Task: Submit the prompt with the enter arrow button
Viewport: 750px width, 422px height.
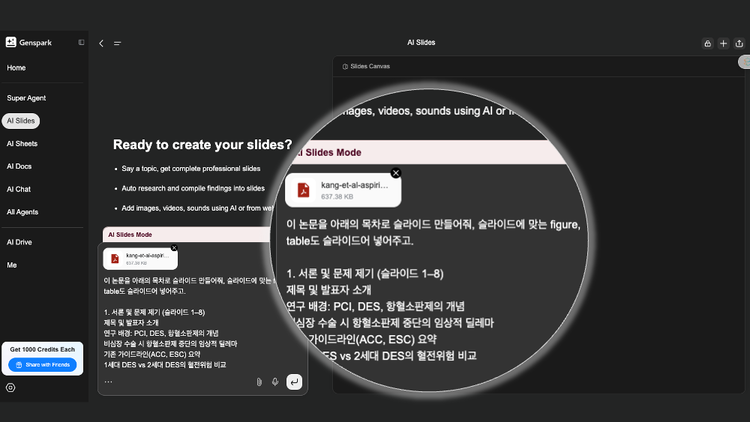Action: (x=294, y=381)
